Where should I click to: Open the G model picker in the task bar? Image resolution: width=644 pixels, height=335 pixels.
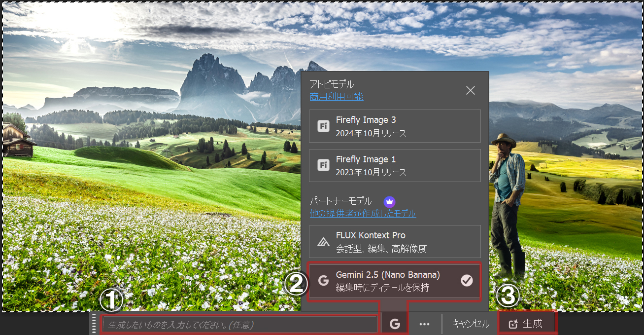pyautogui.click(x=395, y=324)
